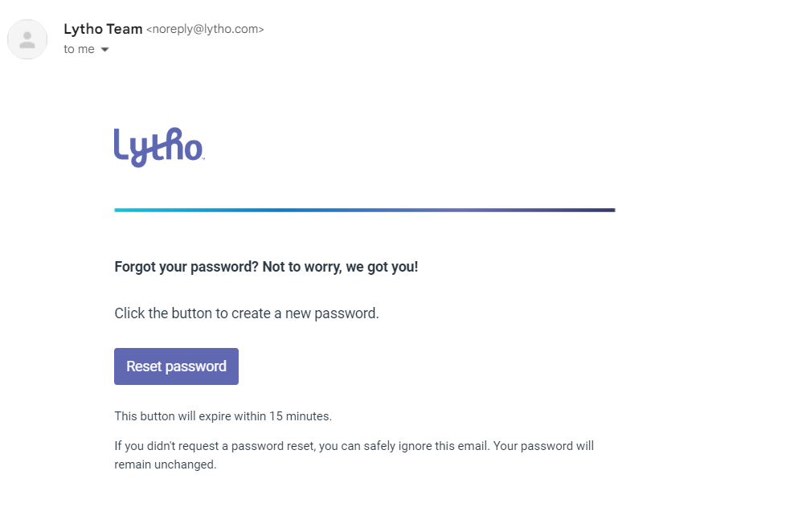Click the letter 'L' in Lytho logo

pyautogui.click(x=121, y=144)
